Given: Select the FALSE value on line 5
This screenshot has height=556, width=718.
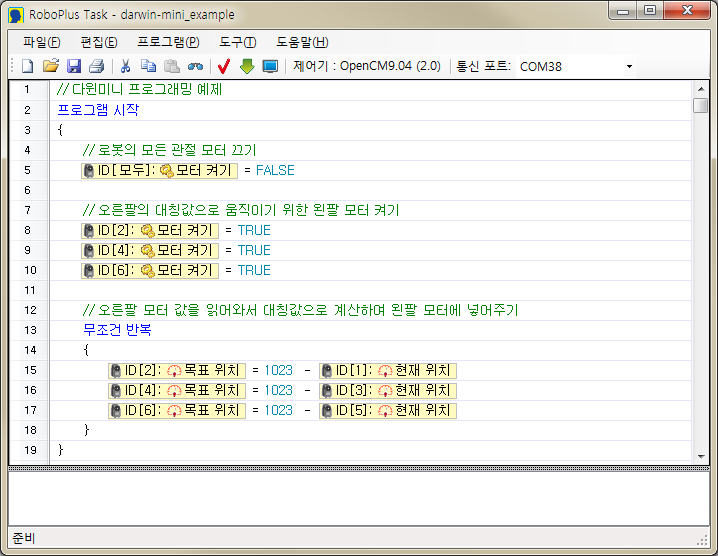Looking at the screenshot, I should pos(275,170).
